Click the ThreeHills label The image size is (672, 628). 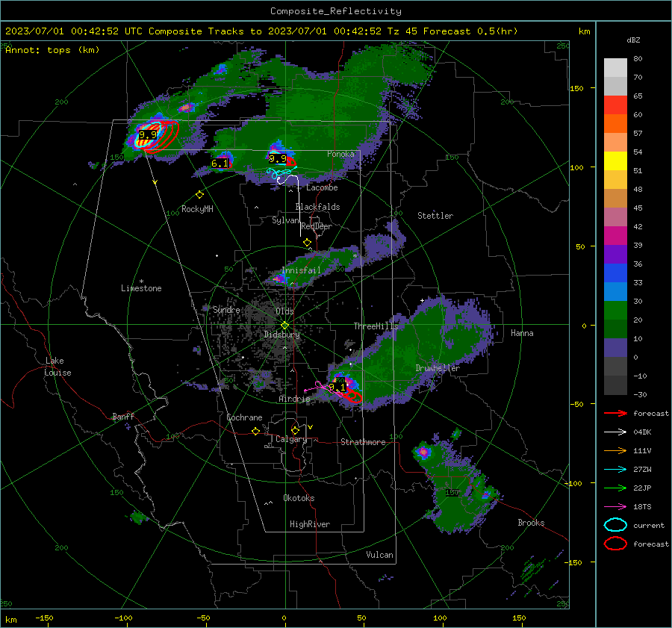376,326
